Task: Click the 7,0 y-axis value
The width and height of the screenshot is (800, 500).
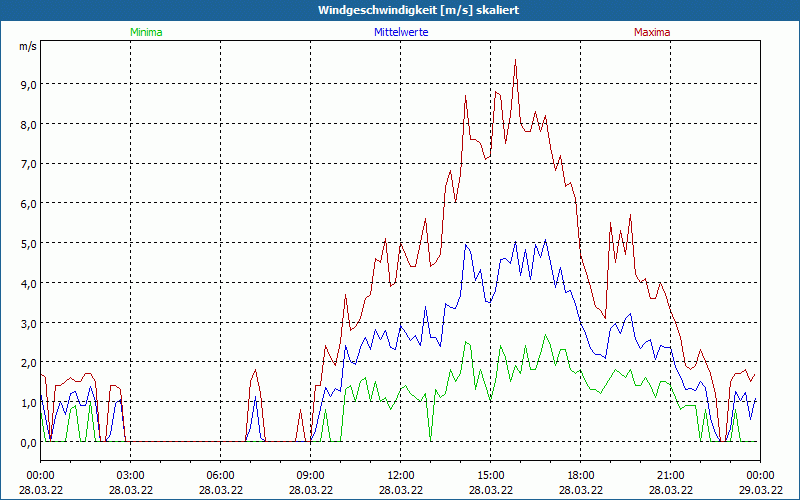Action: [28, 164]
